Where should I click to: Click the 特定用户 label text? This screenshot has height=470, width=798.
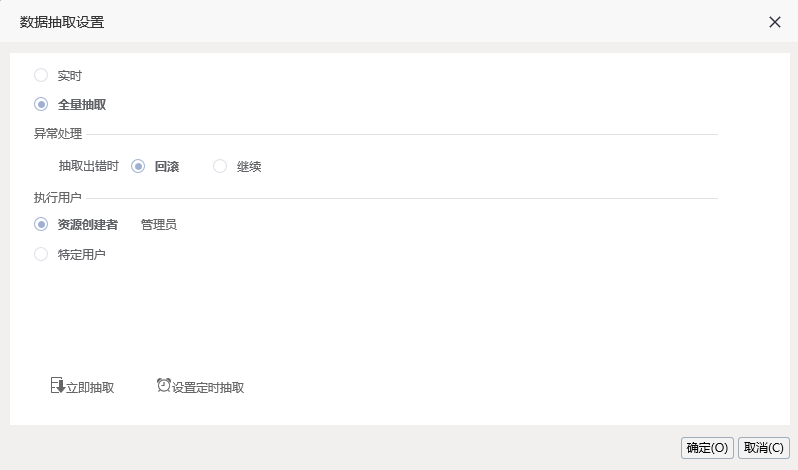tap(81, 254)
